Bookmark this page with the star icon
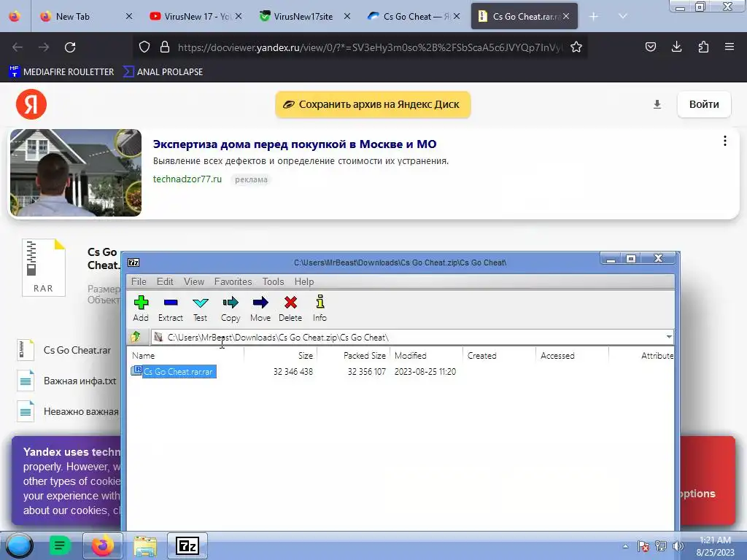Image resolution: width=747 pixels, height=560 pixels. click(576, 47)
